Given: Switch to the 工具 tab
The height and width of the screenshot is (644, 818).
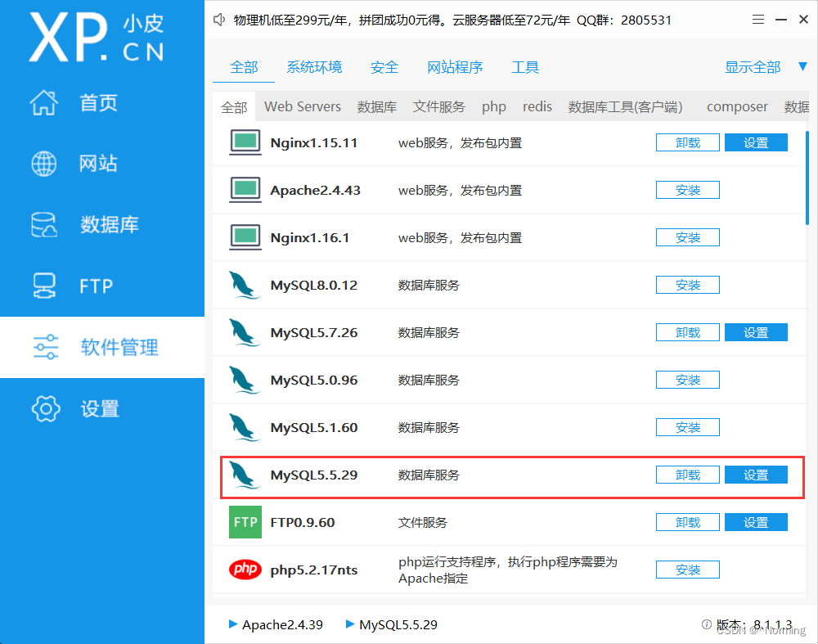Looking at the screenshot, I should pyautogui.click(x=525, y=67).
